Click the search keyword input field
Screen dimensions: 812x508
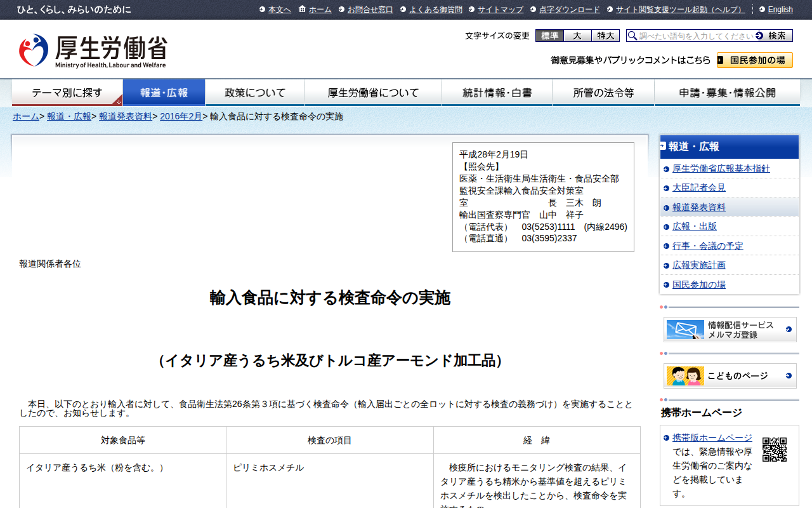pos(697,36)
